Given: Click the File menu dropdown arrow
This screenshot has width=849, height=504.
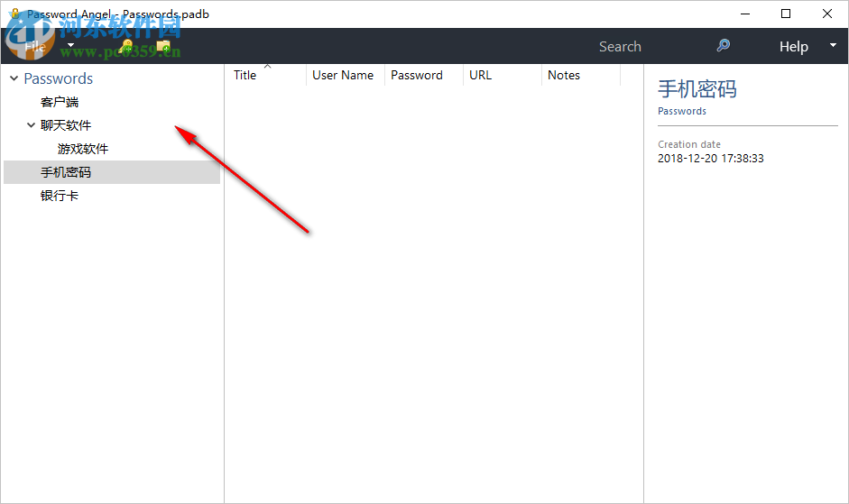Looking at the screenshot, I should (x=70, y=45).
